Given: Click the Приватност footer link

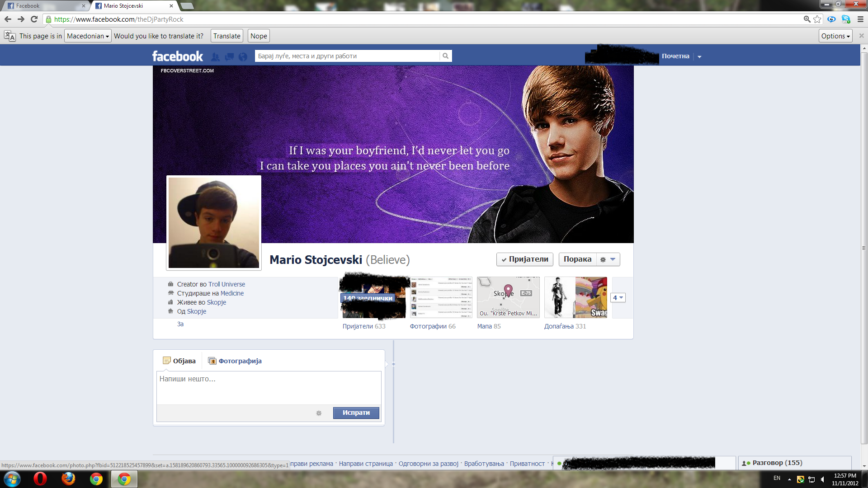Looking at the screenshot, I should pyautogui.click(x=527, y=464).
